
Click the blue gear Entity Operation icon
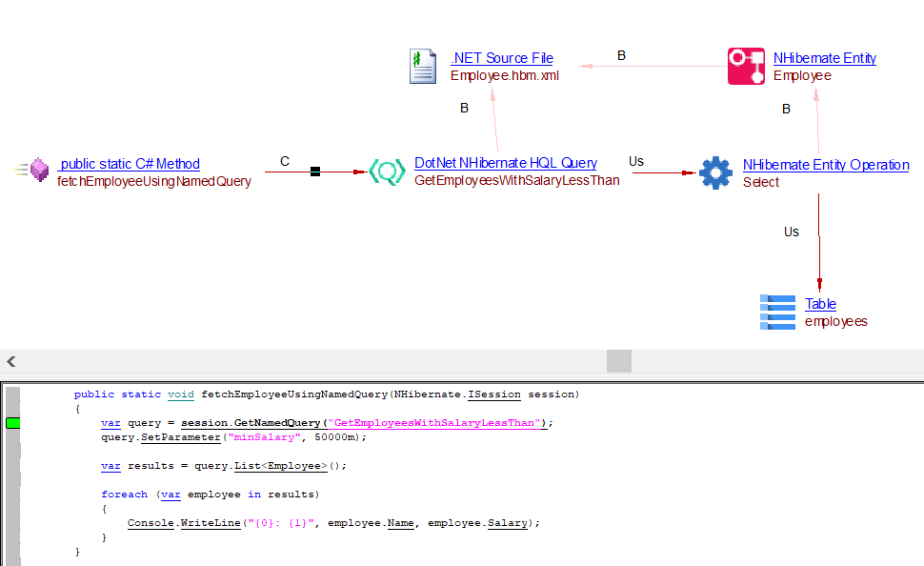715,172
